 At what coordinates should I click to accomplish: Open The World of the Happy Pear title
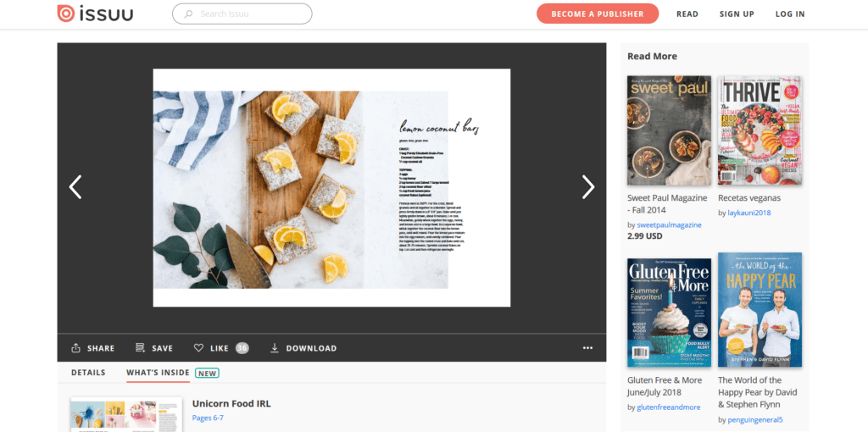click(x=758, y=392)
